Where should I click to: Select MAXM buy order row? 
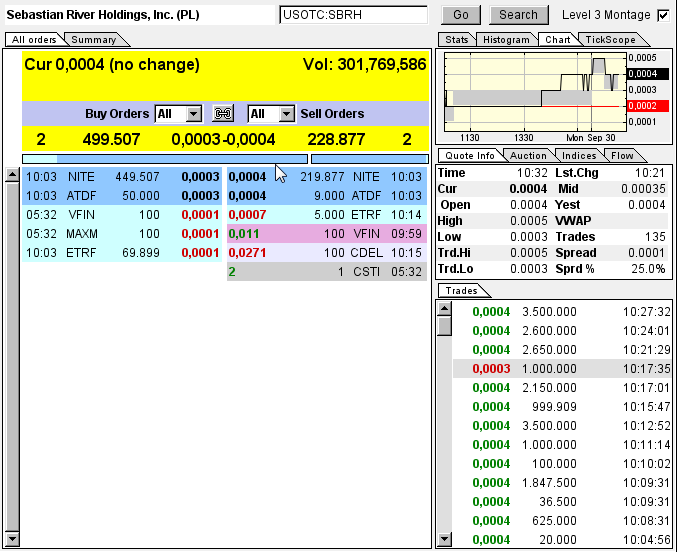(x=122, y=234)
